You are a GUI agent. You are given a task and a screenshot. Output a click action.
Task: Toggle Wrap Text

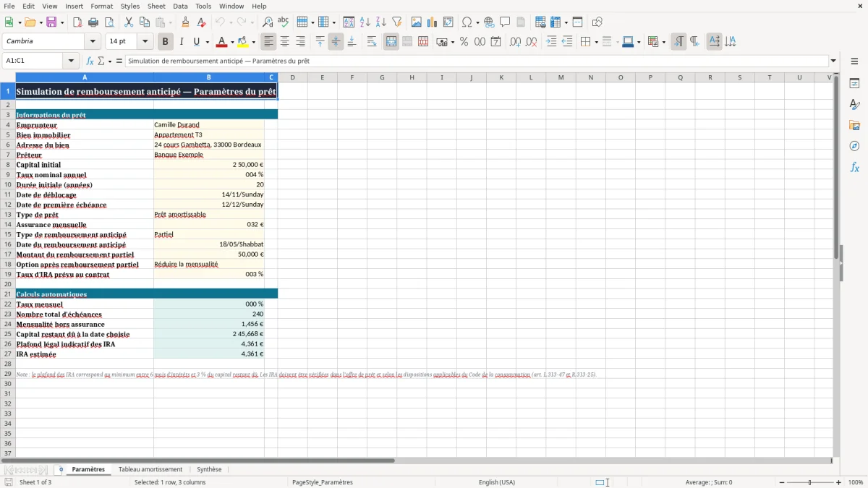coord(372,42)
